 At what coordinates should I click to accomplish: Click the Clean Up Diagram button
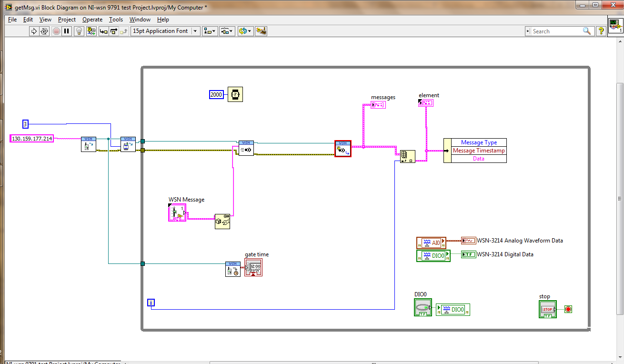pyautogui.click(x=261, y=31)
